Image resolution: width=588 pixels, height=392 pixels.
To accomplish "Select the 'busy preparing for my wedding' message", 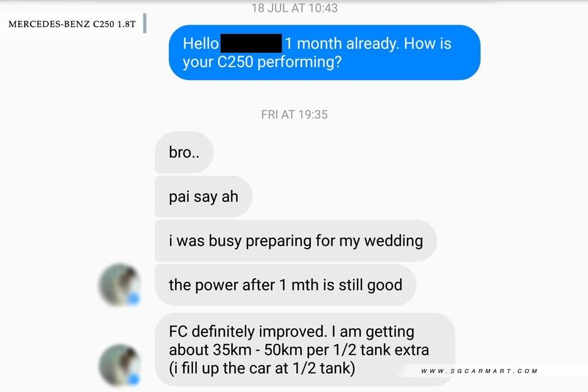I will [296, 241].
